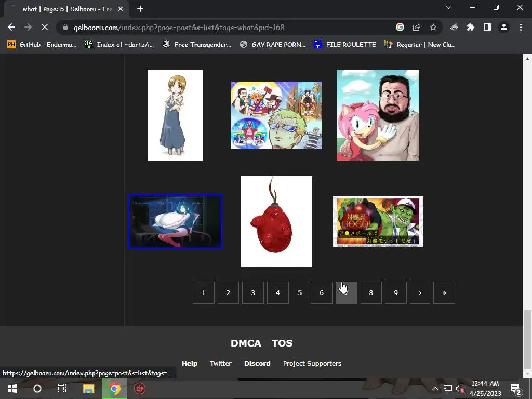Viewport: 532px width, 399px height.
Task: Go to results page 9
Action: coord(395,292)
